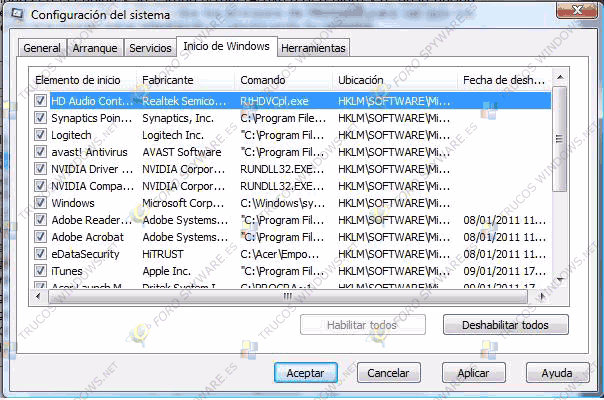Disable the iTunes startup checkbox
This screenshot has width=604, height=400.
point(40,271)
